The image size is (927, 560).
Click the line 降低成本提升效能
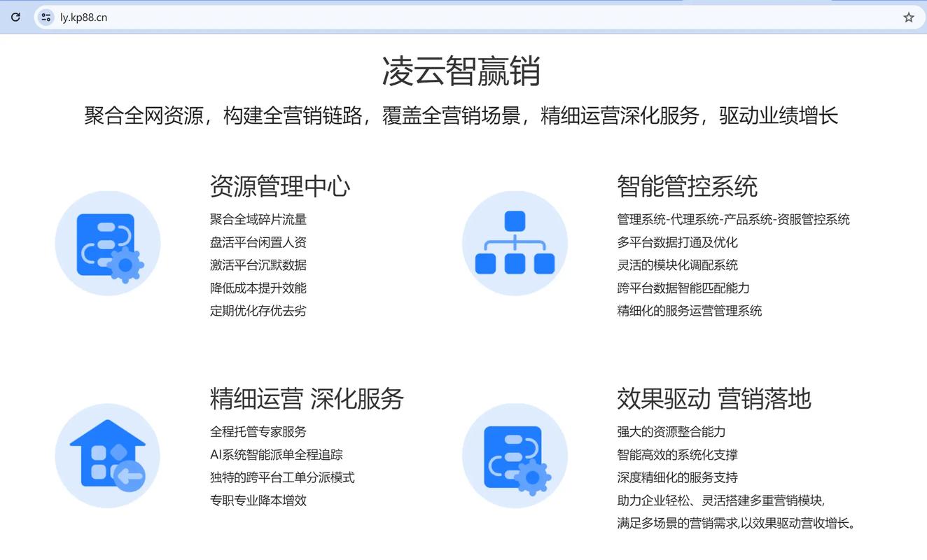[258, 288]
